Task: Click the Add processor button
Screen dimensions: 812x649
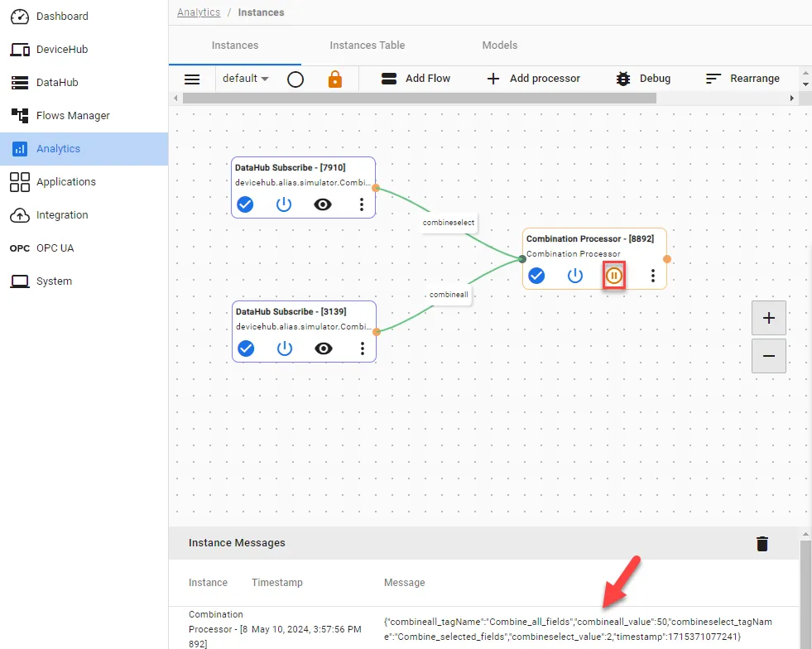Action: tap(533, 79)
